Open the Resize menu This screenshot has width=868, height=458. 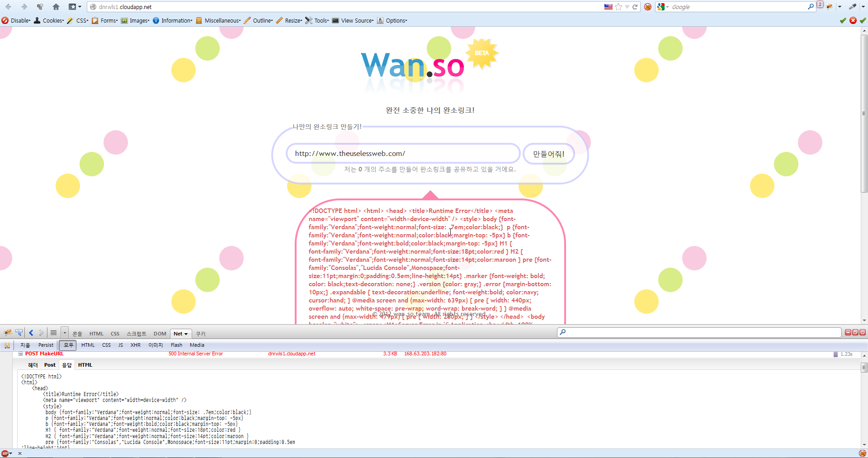coord(289,20)
